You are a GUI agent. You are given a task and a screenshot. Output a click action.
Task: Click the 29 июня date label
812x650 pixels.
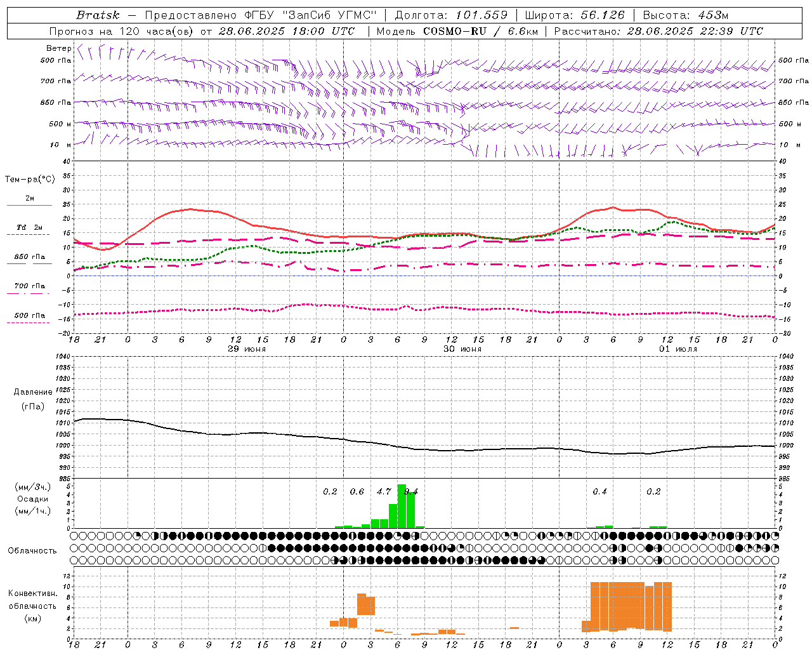(247, 349)
